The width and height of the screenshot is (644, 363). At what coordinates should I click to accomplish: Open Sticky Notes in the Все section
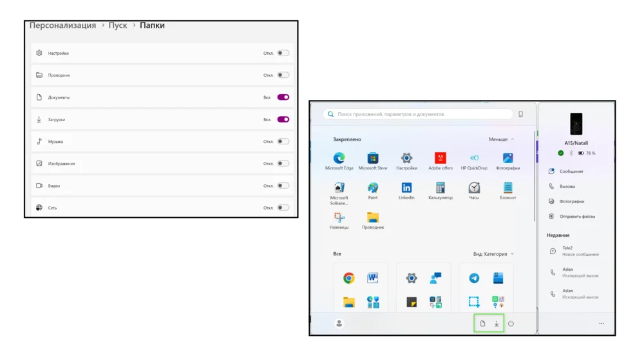coord(411,302)
